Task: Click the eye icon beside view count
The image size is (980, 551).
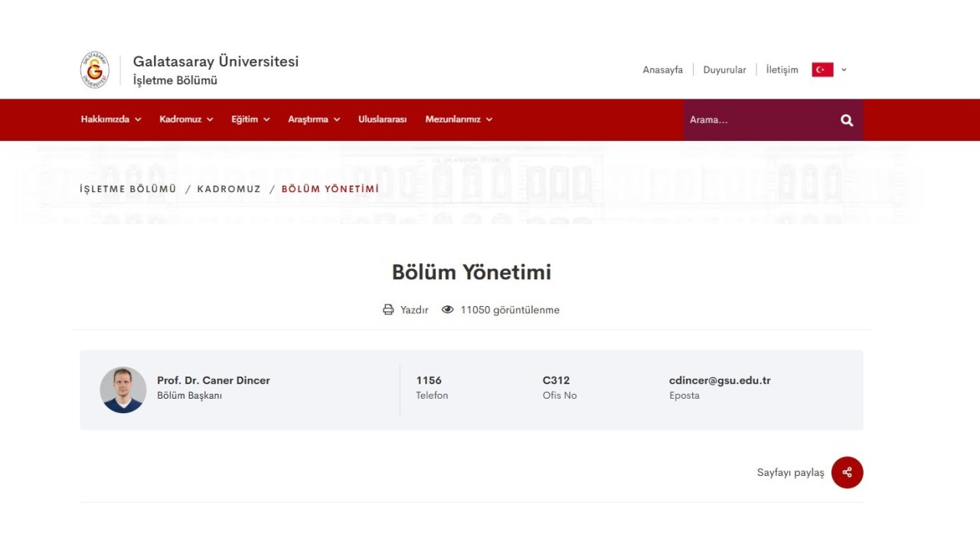Action: [448, 310]
